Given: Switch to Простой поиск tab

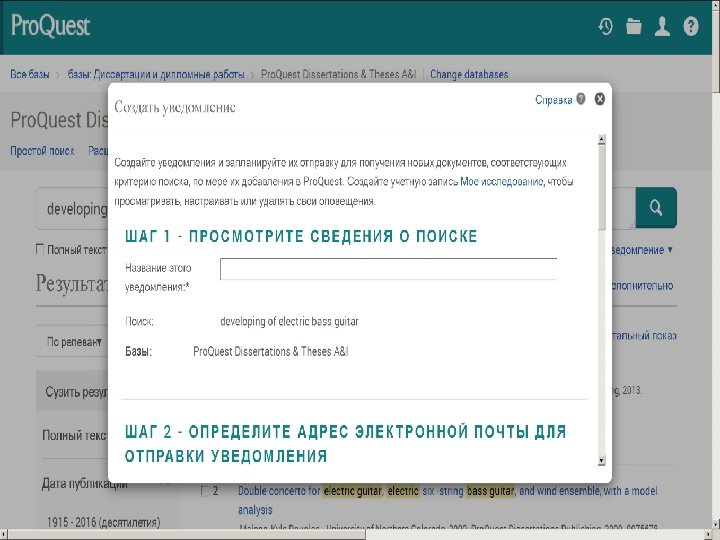Looking at the screenshot, I should pos(42,151).
